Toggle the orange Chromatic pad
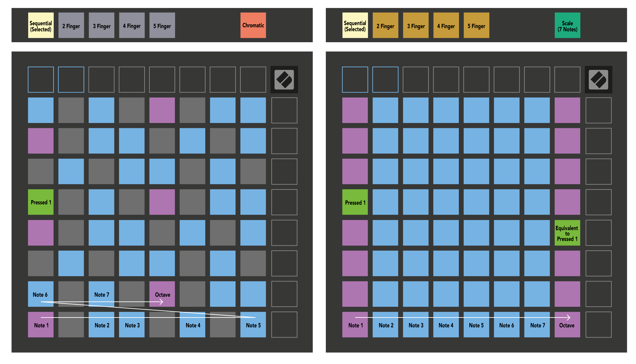The height and width of the screenshot is (364, 636). (x=253, y=25)
